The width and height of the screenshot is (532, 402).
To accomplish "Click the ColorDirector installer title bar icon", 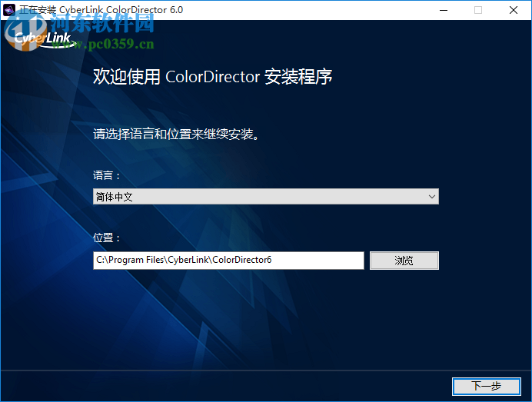I will click(x=9, y=10).
